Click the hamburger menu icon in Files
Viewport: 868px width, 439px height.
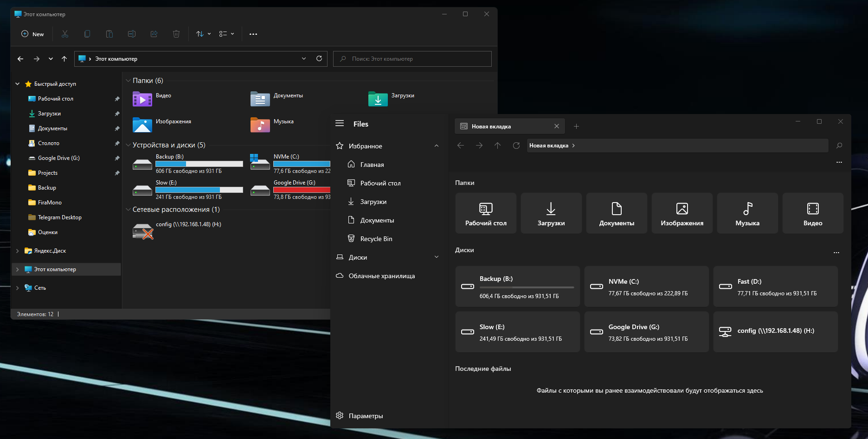340,123
